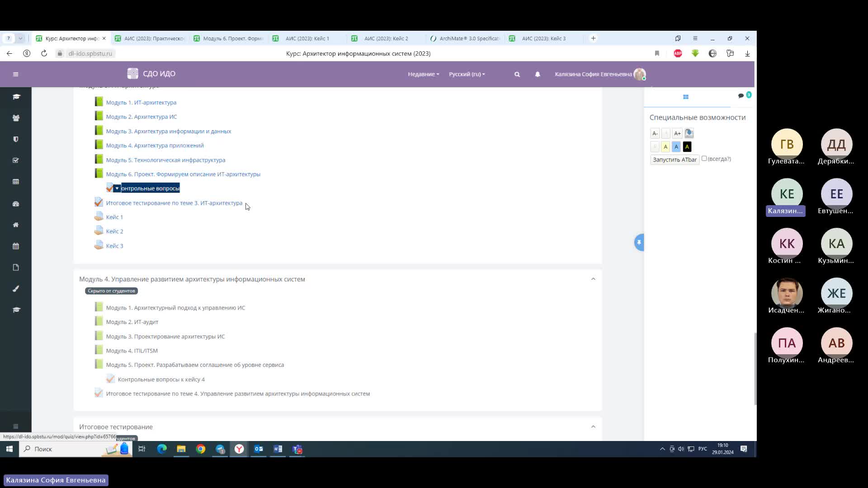868x488 pixels.
Task: Switch to the Модуль 6. Проект tab
Action: coord(229,38)
